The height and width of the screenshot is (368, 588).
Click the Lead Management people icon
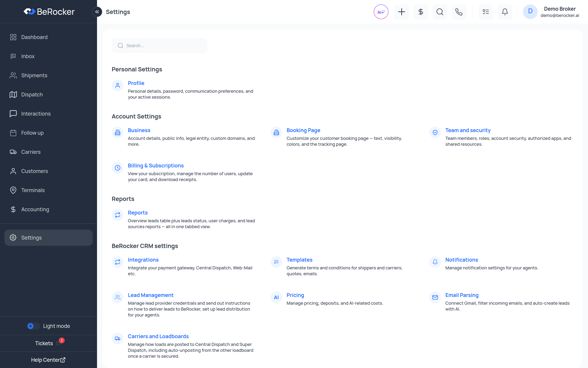pyautogui.click(x=118, y=297)
